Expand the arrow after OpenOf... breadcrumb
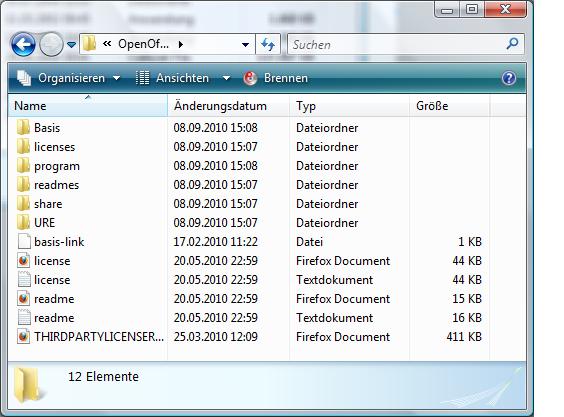 (181, 44)
